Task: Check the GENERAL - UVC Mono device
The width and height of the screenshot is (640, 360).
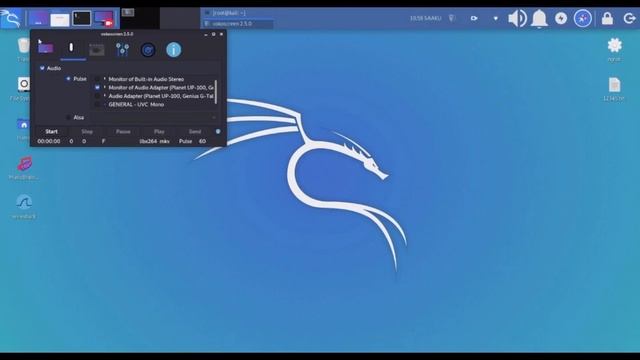Action: click(x=97, y=104)
